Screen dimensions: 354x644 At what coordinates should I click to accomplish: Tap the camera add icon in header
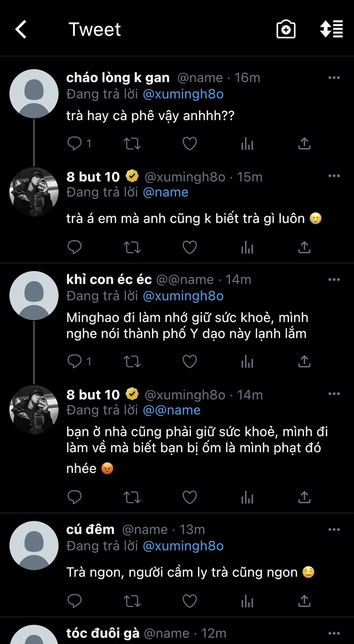tap(286, 30)
